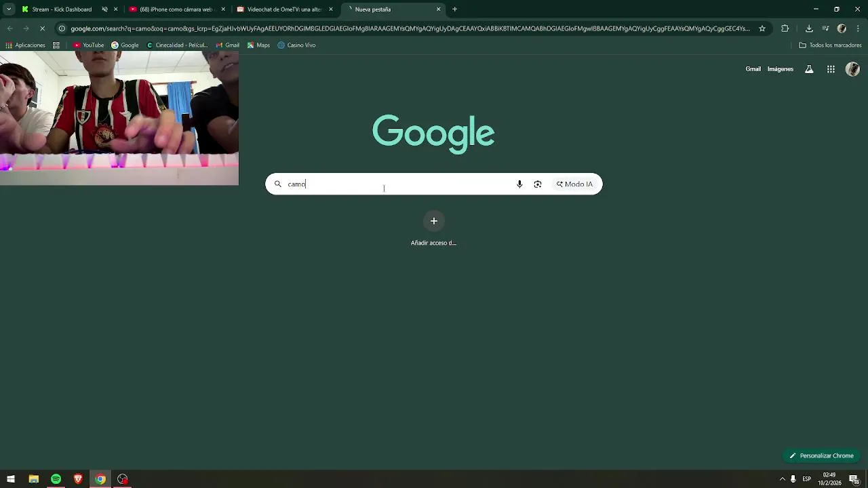Open the Chrome three-dot menu
Image resolution: width=868 pixels, height=488 pixels.
tap(858, 28)
